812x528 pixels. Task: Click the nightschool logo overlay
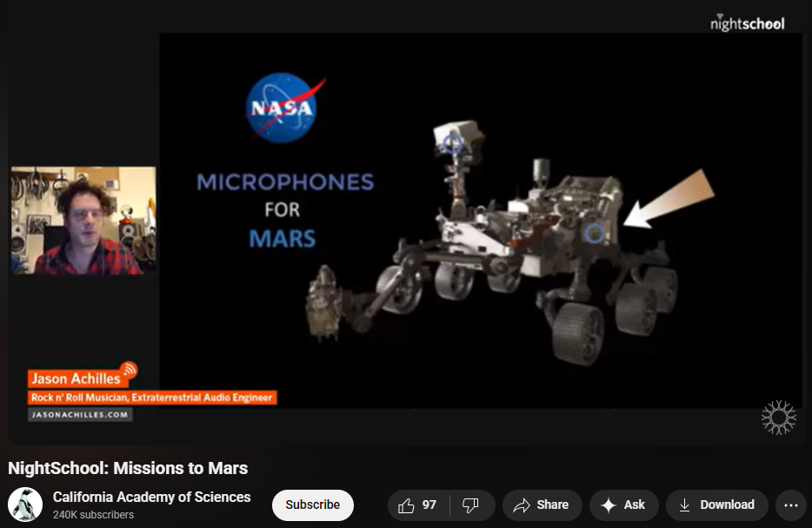(747, 23)
